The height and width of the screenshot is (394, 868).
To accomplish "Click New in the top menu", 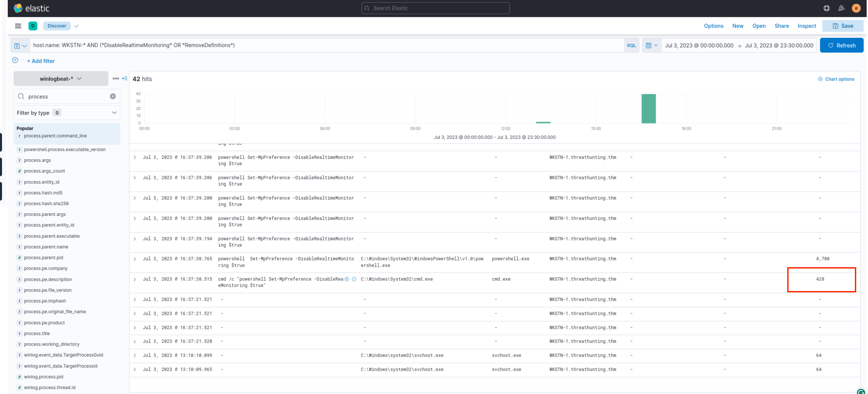I will [738, 26].
